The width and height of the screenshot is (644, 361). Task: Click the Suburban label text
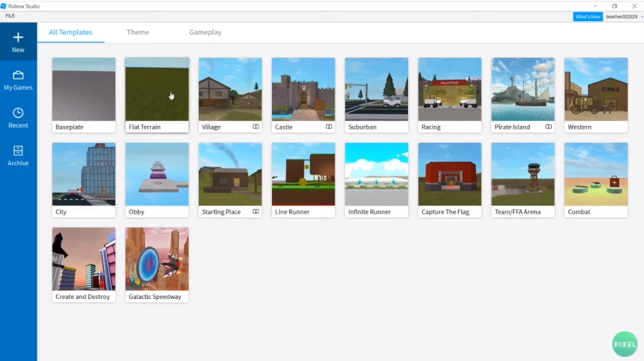pyautogui.click(x=362, y=127)
